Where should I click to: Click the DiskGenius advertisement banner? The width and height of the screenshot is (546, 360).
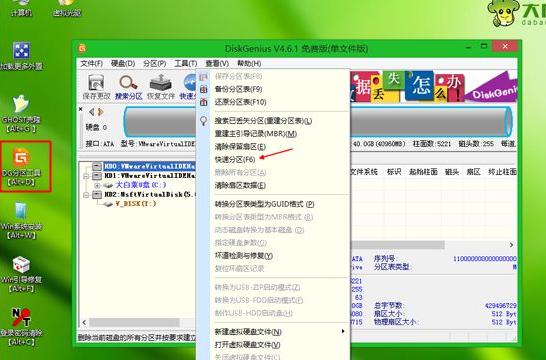tap(433, 86)
